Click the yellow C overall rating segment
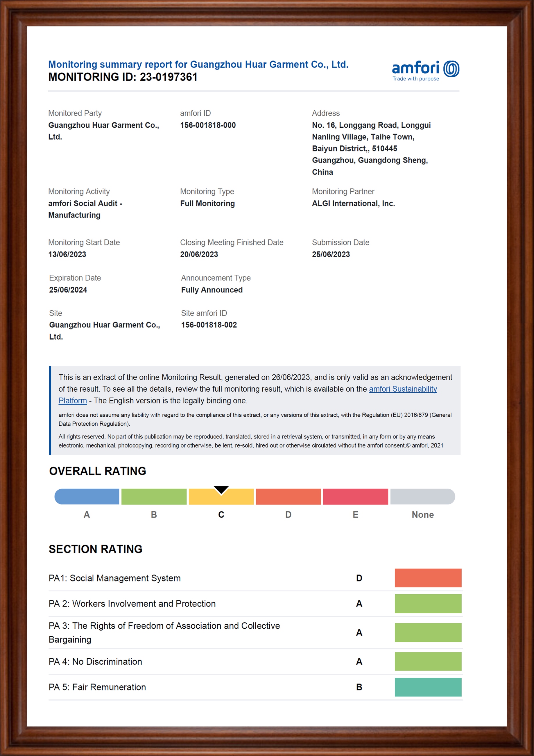Viewport: 534px width, 756px height. pyautogui.click(x=221, y=499)
